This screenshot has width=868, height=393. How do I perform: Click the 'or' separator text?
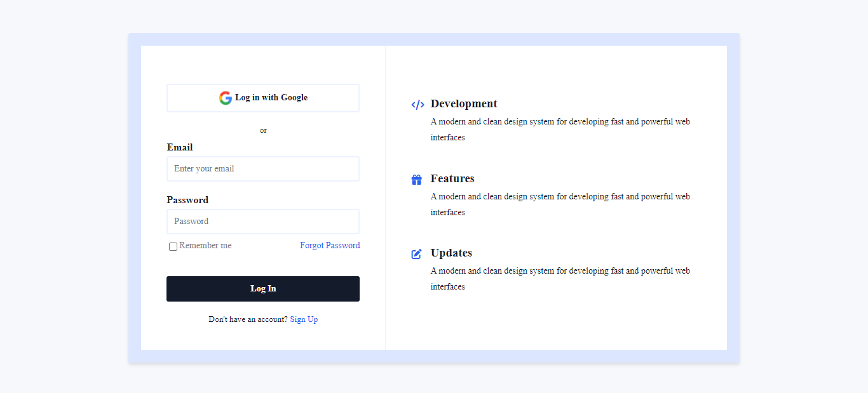(x=263, y=130)
